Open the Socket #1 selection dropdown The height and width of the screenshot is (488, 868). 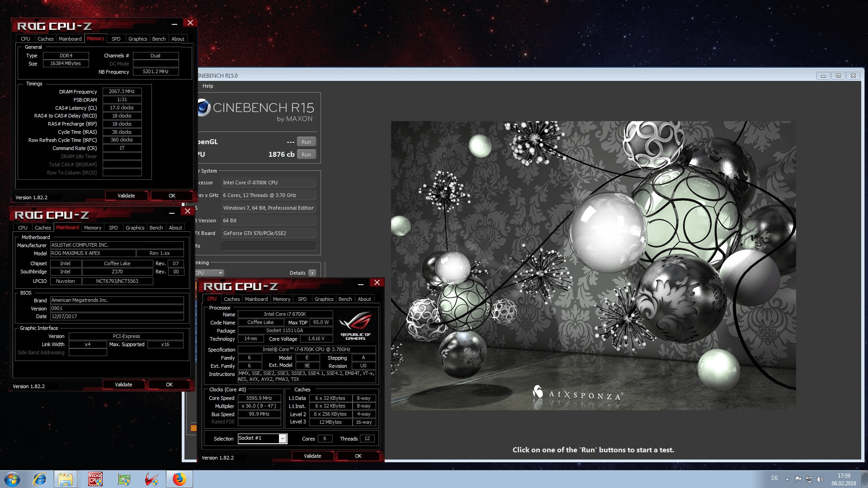coord(283,438)
